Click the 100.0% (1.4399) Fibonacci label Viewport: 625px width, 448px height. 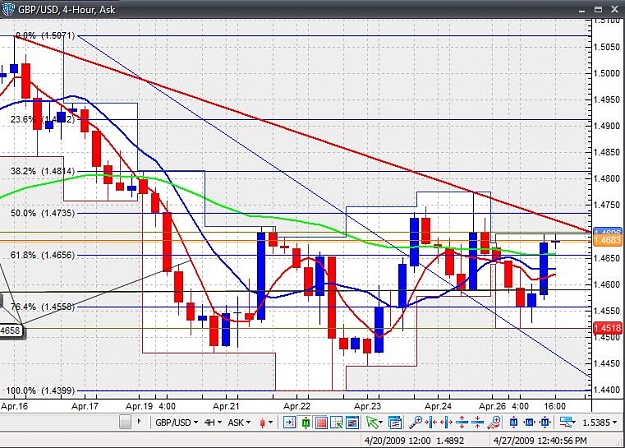click(x=40, y=391)
